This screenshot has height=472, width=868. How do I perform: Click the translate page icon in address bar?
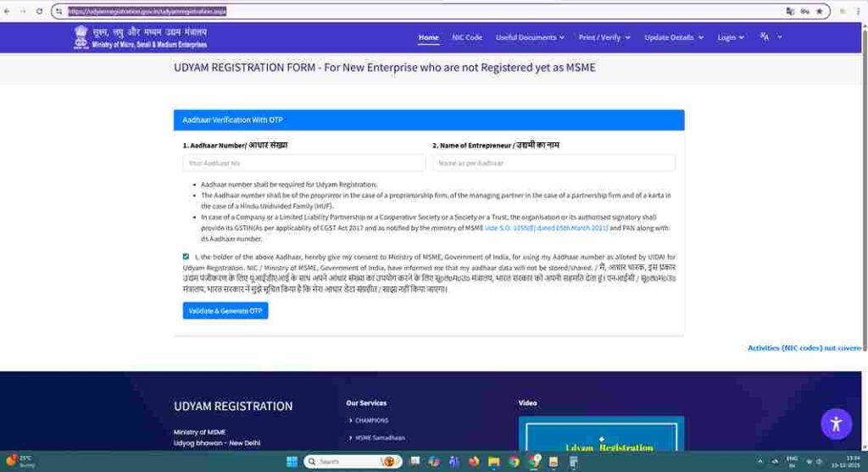[790, 11]
